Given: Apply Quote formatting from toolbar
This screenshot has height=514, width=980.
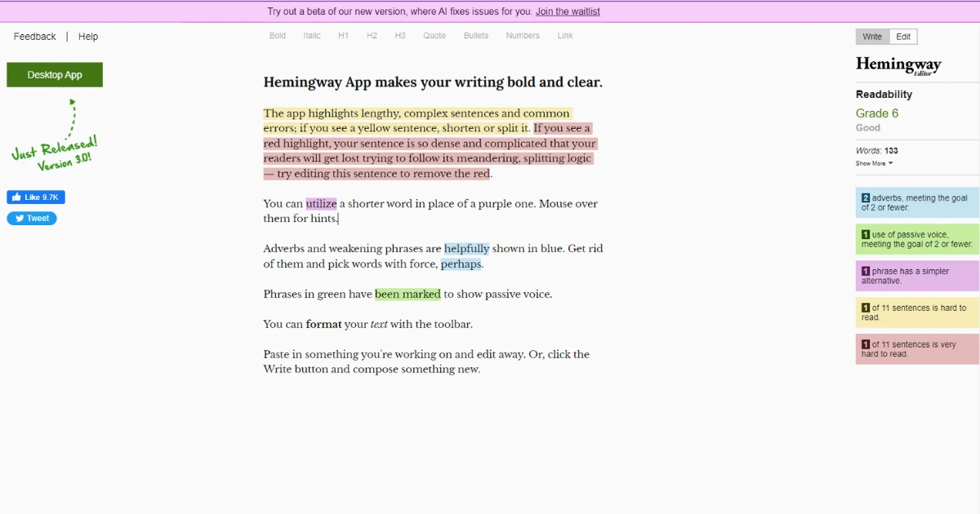Looking at the screenshot, I should tap(434, 36).
